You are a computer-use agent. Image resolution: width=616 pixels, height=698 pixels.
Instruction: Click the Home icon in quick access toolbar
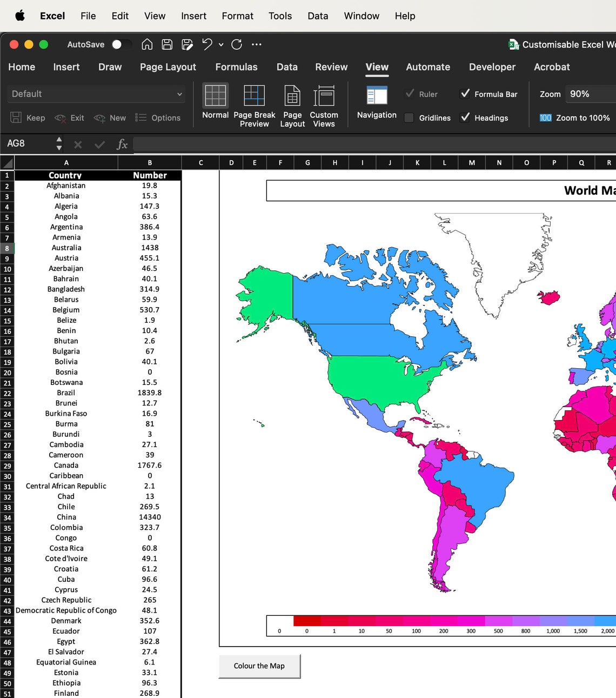(147, 44)
